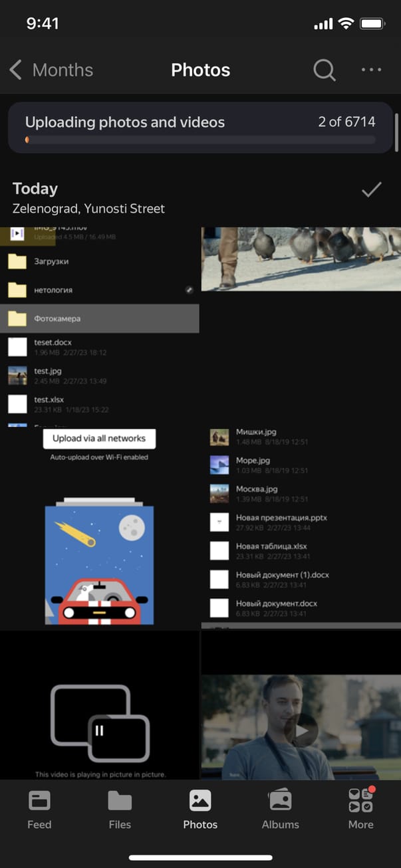Play the video of the man with camera
This screenshot has height=868, width=401.
pyautogui.click(x=301, y=730)
